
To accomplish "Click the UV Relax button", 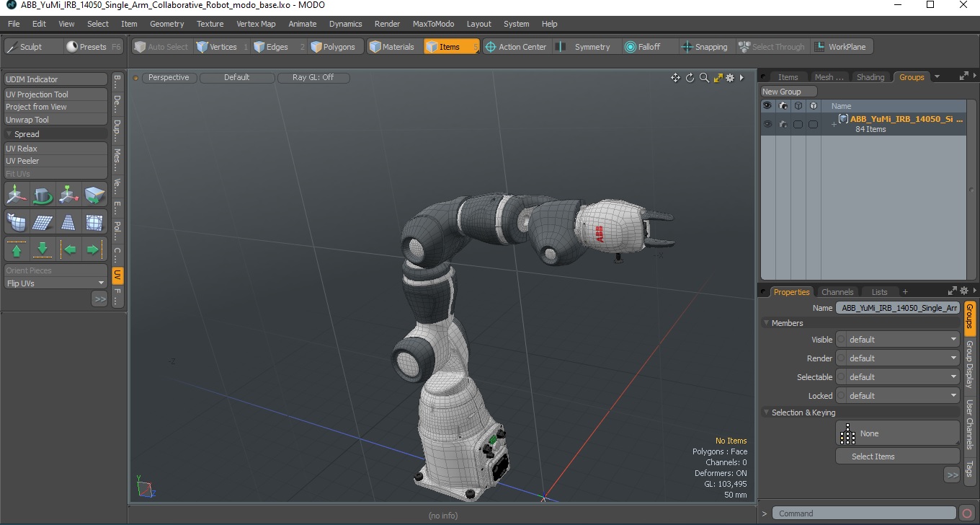I will [55, 149].
